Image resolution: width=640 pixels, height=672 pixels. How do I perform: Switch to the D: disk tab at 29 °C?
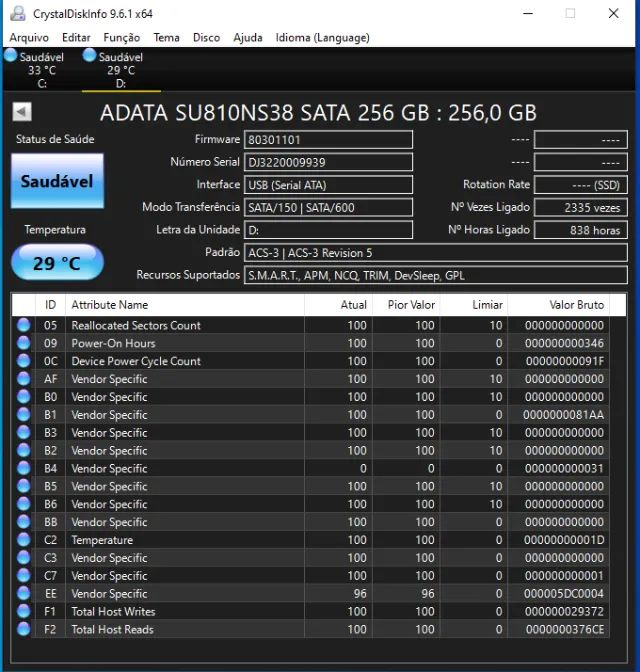point(121,69)
